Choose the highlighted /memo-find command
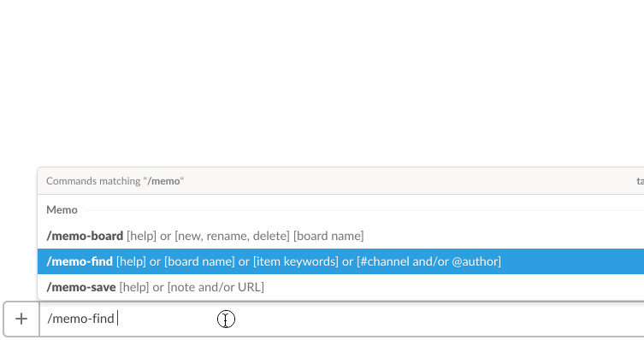This screenshot has height=340, width=644. tap(341, 261)
